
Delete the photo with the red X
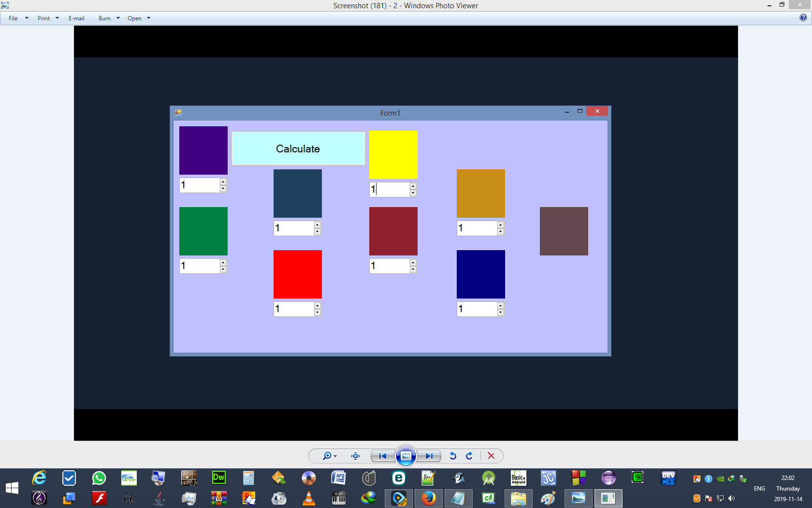tap(491, 456)
